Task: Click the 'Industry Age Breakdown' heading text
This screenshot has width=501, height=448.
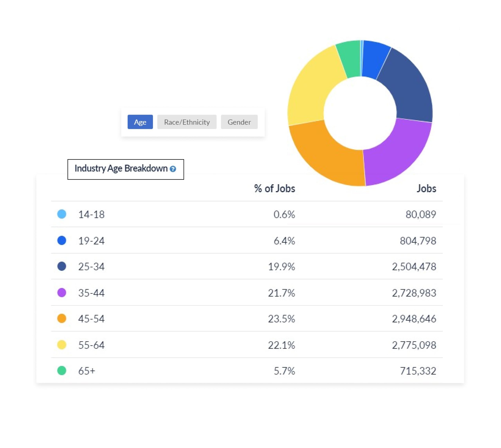Action: click(121, 169)
